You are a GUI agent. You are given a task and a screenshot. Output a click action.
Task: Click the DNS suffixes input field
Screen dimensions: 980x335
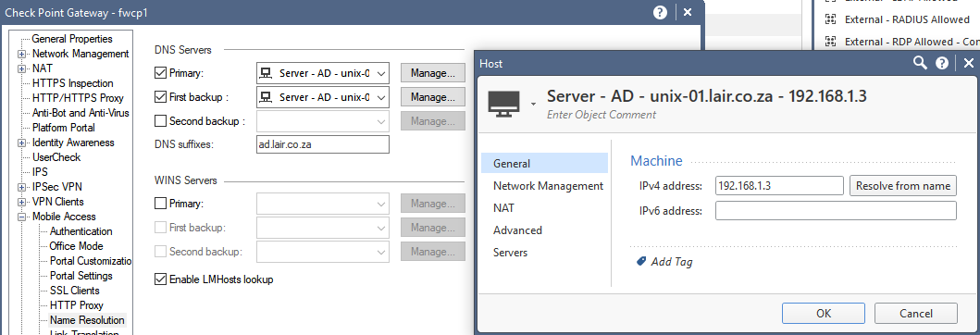tap(323, 144)
